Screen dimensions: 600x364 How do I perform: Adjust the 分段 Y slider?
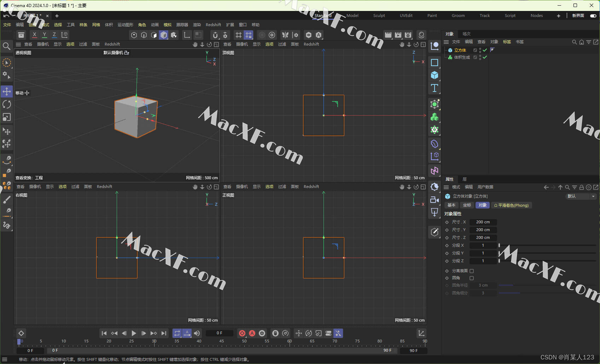pyautogui.click(x=547, y=253)
